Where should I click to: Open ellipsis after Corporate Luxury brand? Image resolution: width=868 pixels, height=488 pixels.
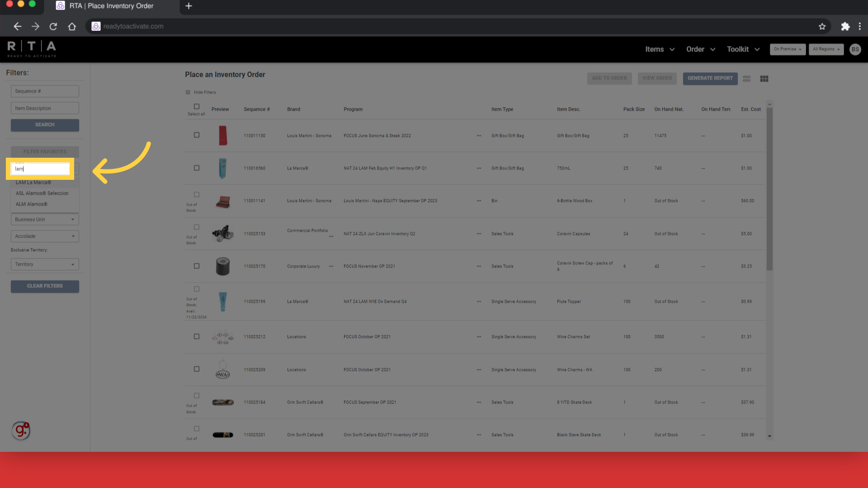(331, 266)
